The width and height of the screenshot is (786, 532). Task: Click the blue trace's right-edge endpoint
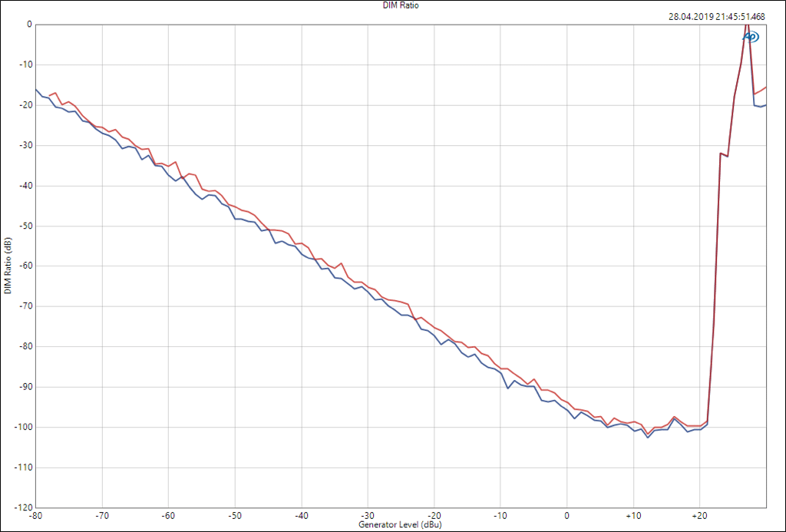coord(765,104)
